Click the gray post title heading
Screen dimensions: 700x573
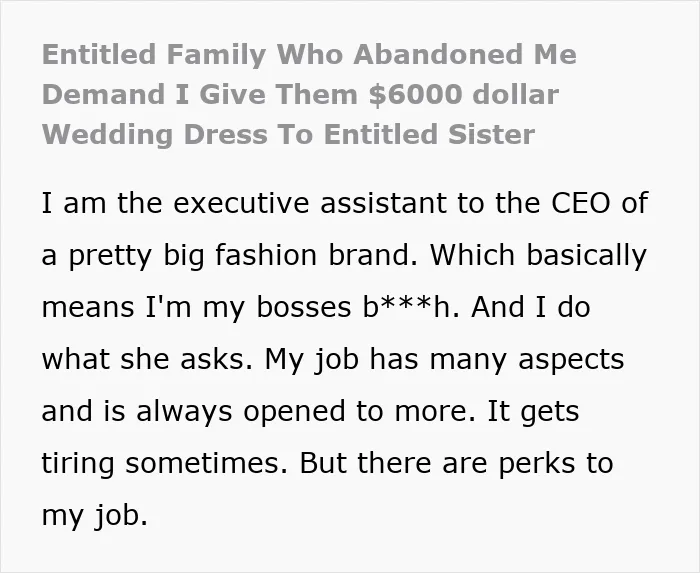(309, 94)
